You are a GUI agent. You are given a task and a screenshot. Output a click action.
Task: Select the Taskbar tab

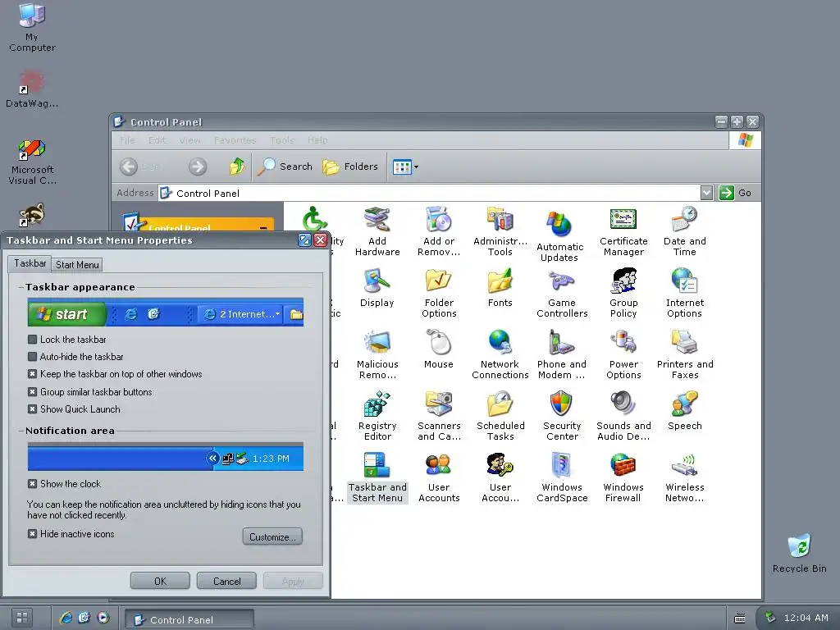click(30, 263)
